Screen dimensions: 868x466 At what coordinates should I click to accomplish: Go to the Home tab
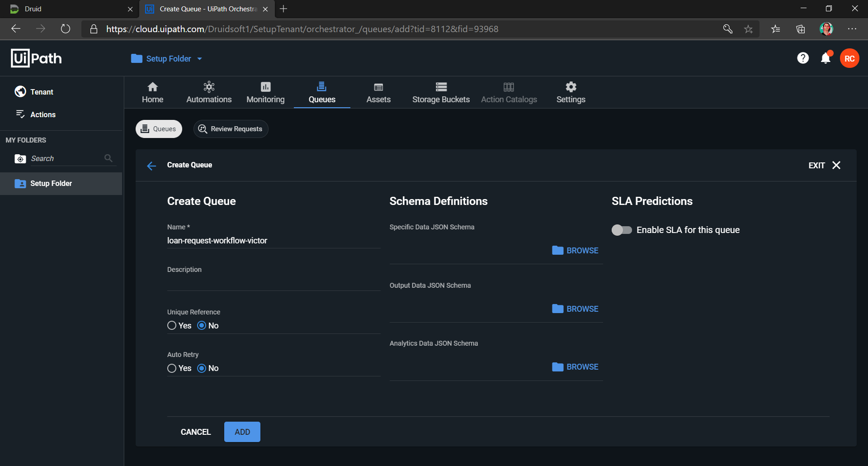click(153, 92)
